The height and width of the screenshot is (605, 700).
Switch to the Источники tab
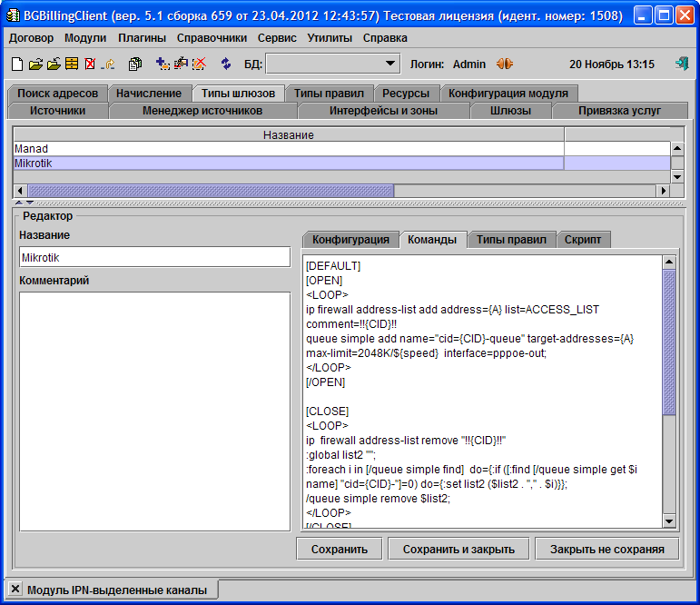[x=57, y=110]
